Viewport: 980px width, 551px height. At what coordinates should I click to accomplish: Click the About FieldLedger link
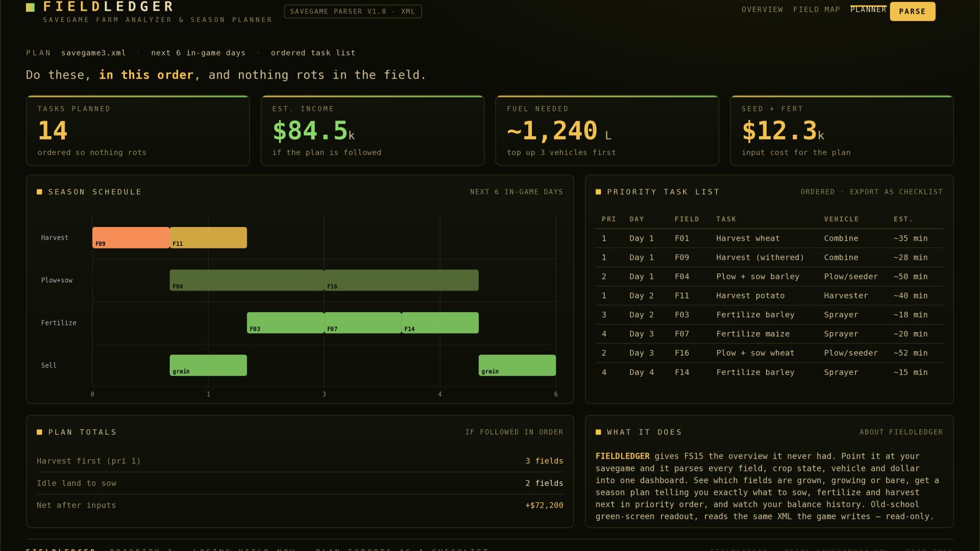(x=901, y=432)
